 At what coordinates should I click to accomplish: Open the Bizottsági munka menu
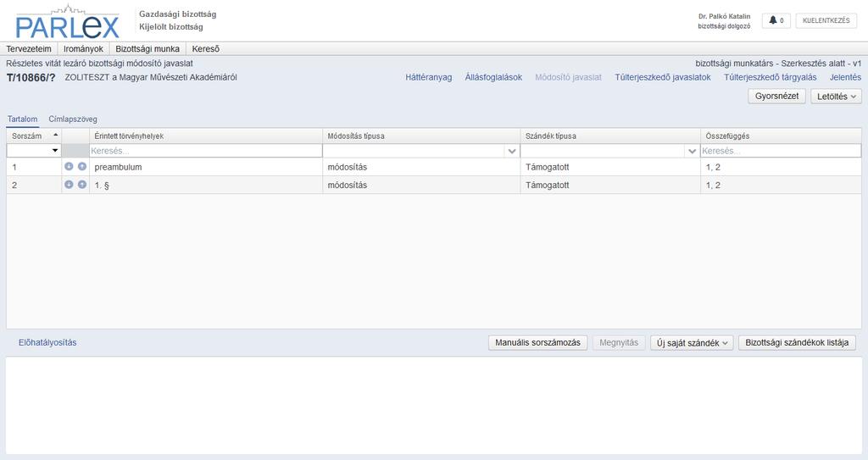(147, 49)
